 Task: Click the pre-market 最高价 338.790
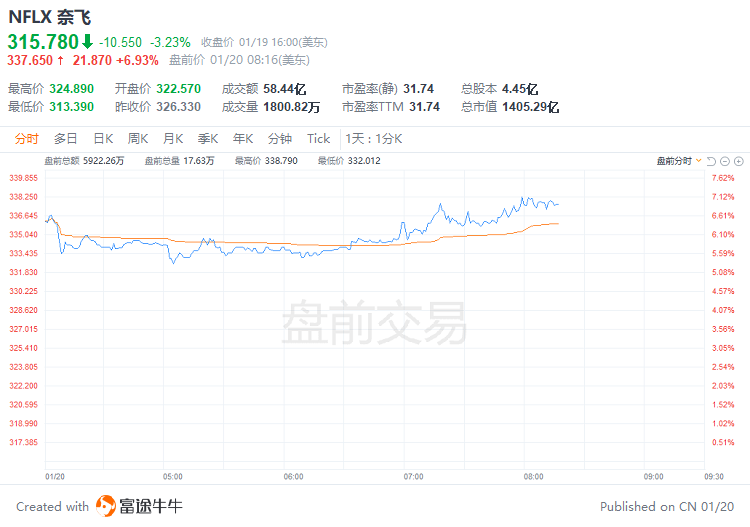pos(281,161)
